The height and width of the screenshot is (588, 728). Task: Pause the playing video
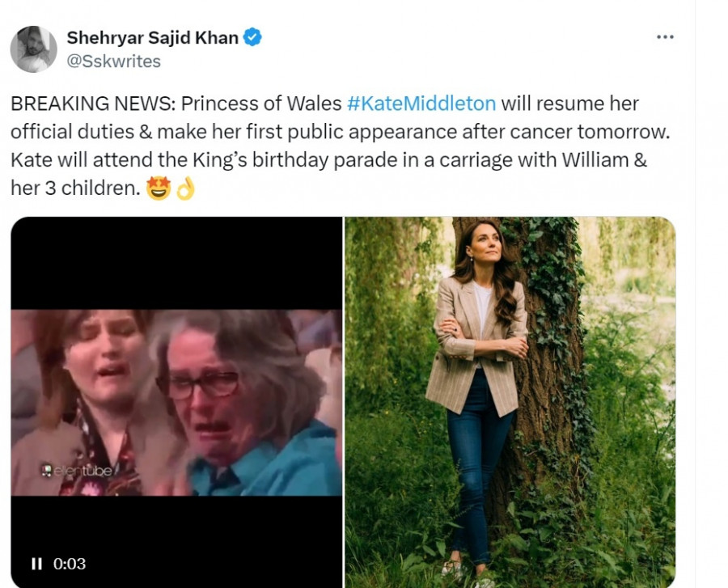point(36,564)
